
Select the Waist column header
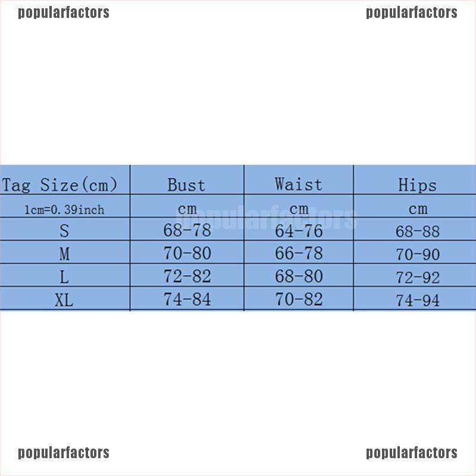pyautogui.click(x=297, y=184)
